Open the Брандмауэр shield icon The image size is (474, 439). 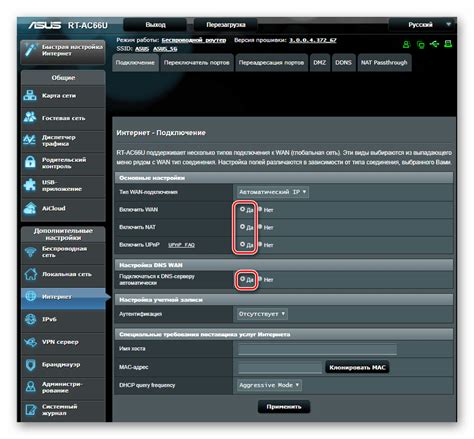pos(30,365)
